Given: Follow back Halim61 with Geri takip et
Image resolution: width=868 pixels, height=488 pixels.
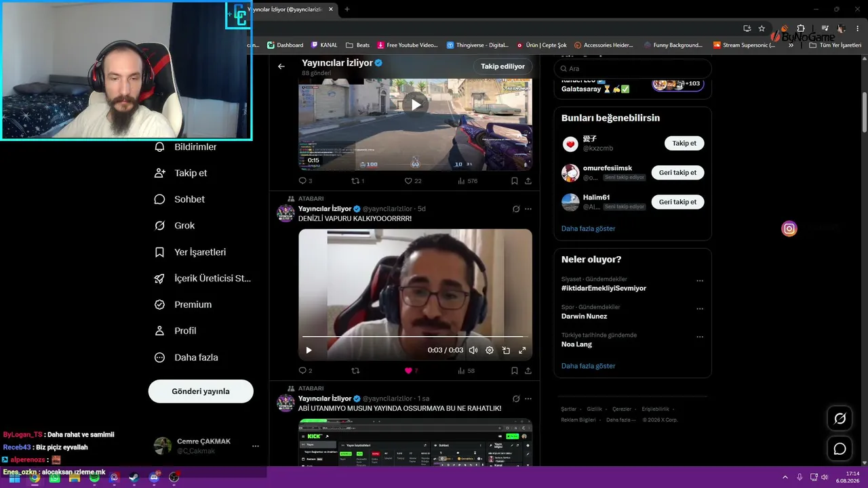Looking at the screenshot, I should (x=677, y=202).
